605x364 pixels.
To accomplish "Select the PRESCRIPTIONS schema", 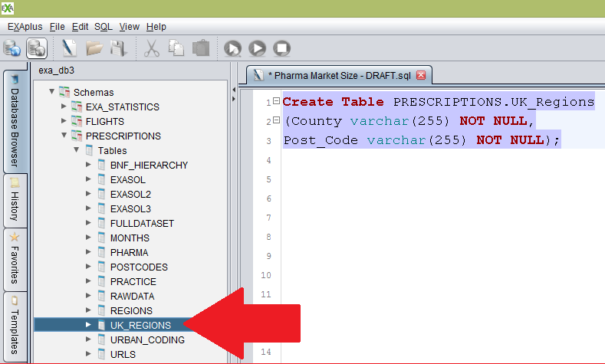I will (123, 136).
